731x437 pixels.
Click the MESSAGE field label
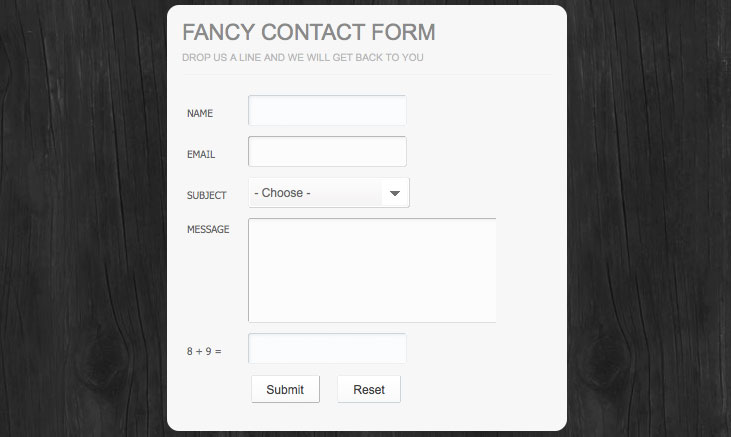[208, 229]
